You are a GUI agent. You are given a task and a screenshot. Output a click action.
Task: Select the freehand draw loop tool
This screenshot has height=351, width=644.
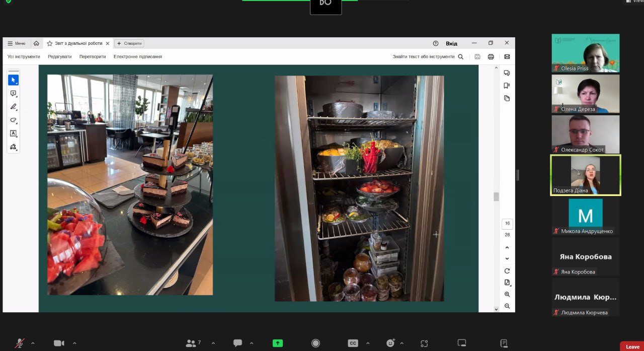tap(14, 120)
